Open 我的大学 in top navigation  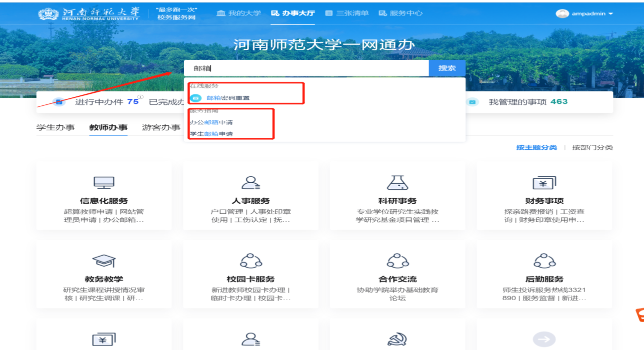point(239,13)
